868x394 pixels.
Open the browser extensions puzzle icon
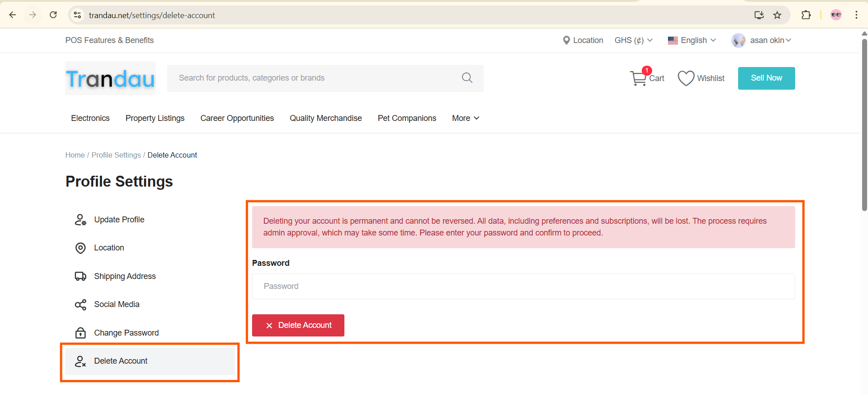coord(806,15)
